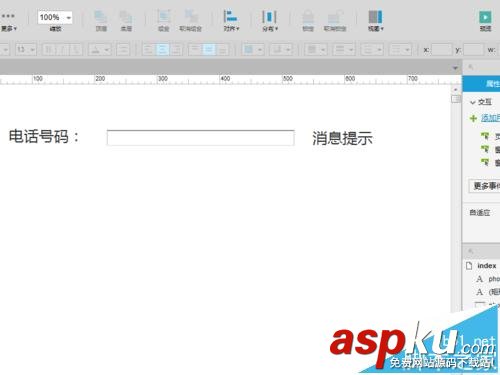Click the 添加用例 link
This screenshot has height=375, width=500.
490,118
